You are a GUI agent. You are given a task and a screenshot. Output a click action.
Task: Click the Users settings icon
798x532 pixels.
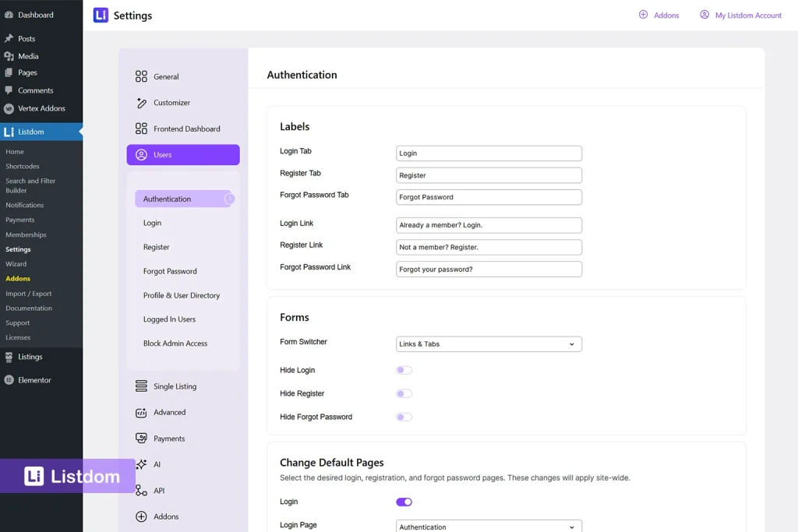[141, 154]
